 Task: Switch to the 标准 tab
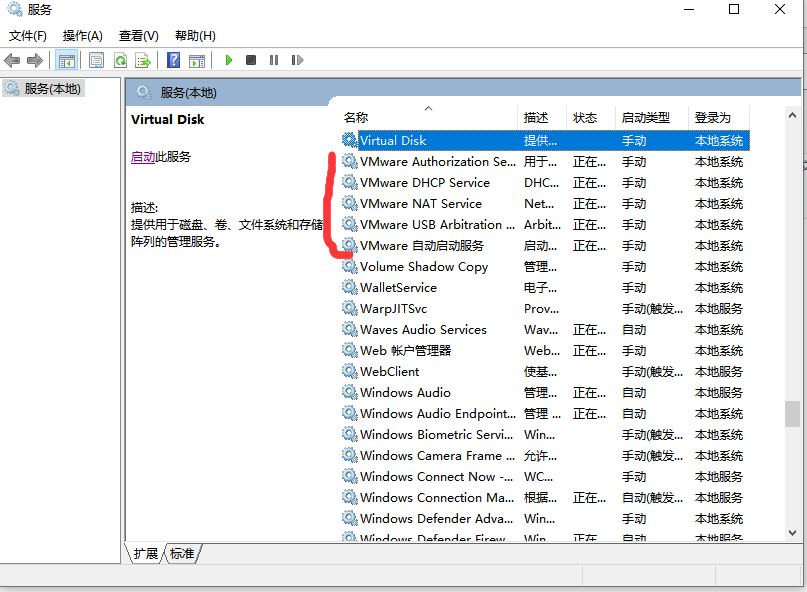point(182,553)
